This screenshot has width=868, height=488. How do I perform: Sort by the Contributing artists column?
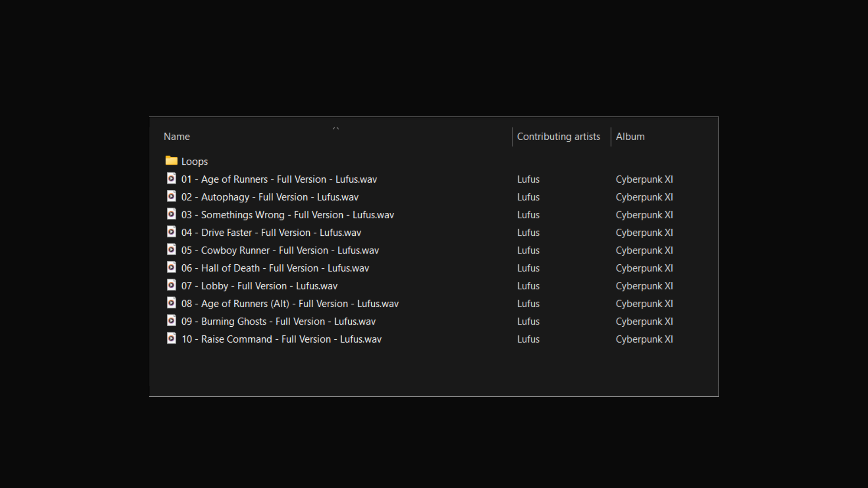pos(558,136)
